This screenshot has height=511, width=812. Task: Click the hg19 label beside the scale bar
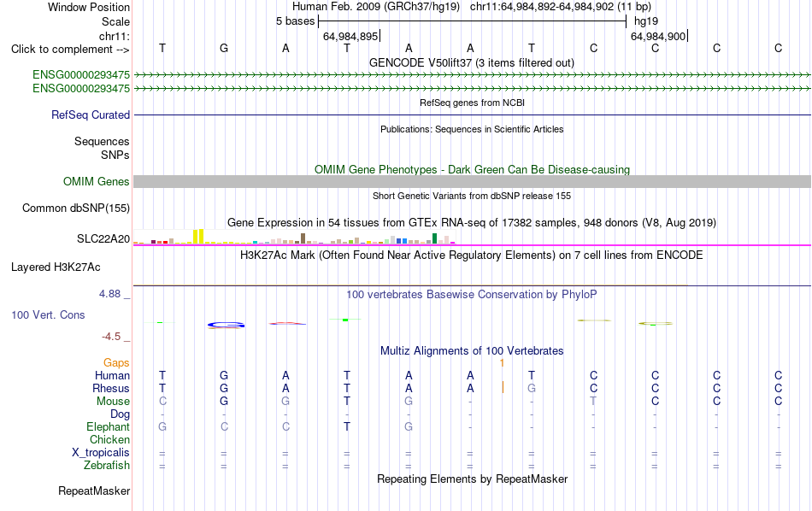point(646,21)
